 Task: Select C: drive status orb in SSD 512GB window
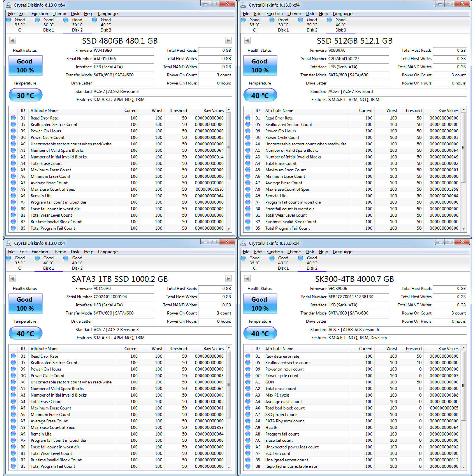coord(243,20)
